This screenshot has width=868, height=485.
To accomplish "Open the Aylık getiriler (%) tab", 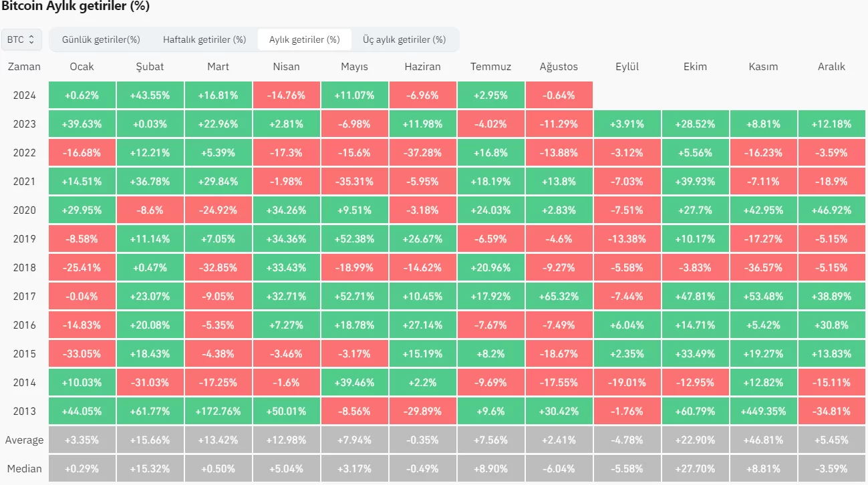I will click(x=304, y=39).
